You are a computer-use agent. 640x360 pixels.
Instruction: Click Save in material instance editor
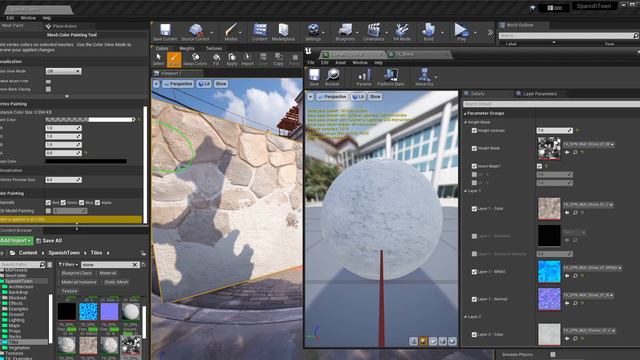(314, 77)
